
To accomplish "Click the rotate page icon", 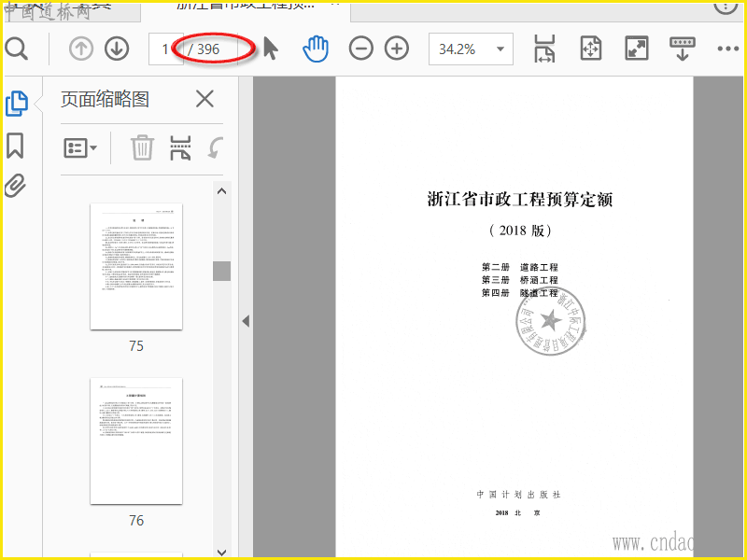I will [215, 147].
